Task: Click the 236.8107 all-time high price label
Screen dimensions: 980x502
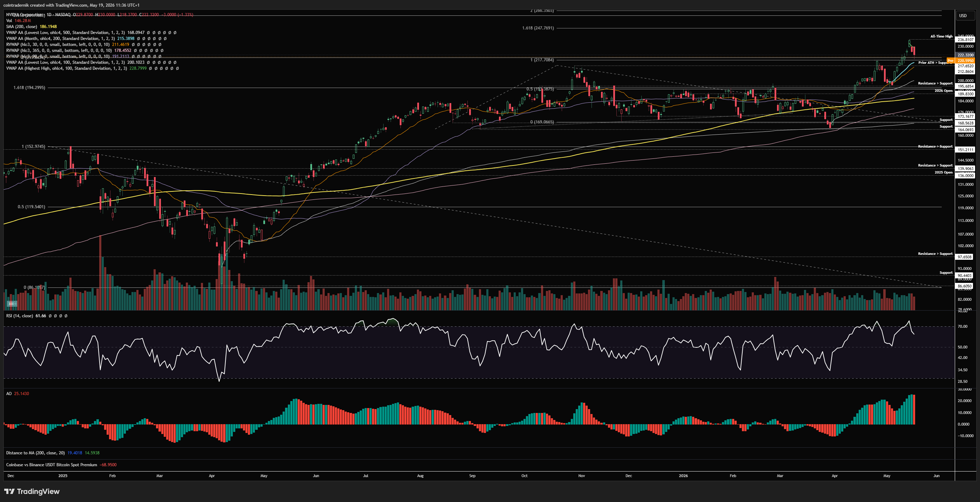Action: pos(966,40)
